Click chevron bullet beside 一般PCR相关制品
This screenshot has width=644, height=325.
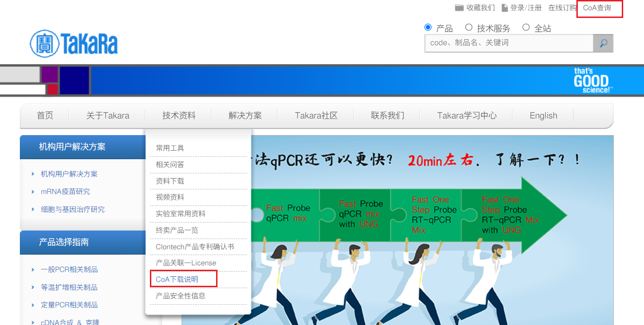click(x=33, y=270)
